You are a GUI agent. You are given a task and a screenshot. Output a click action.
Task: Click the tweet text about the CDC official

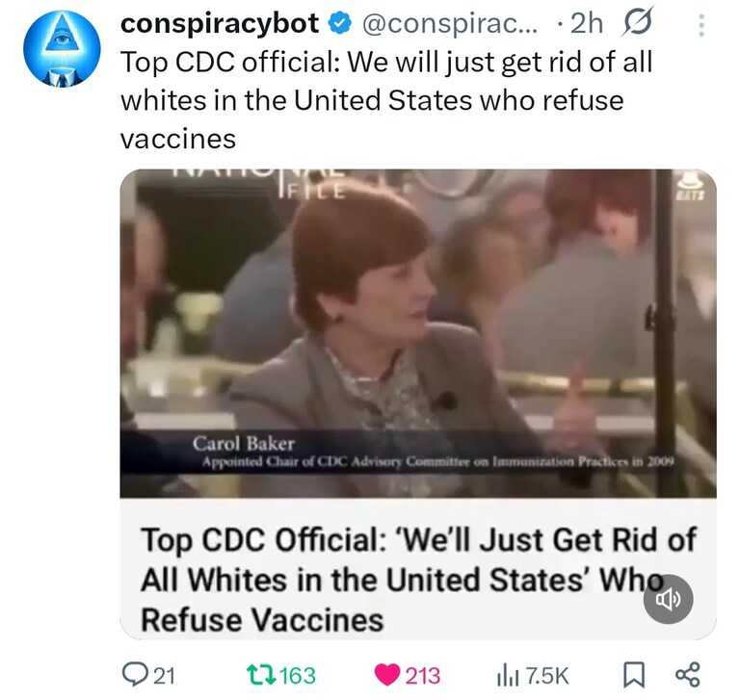pos(386,100)
